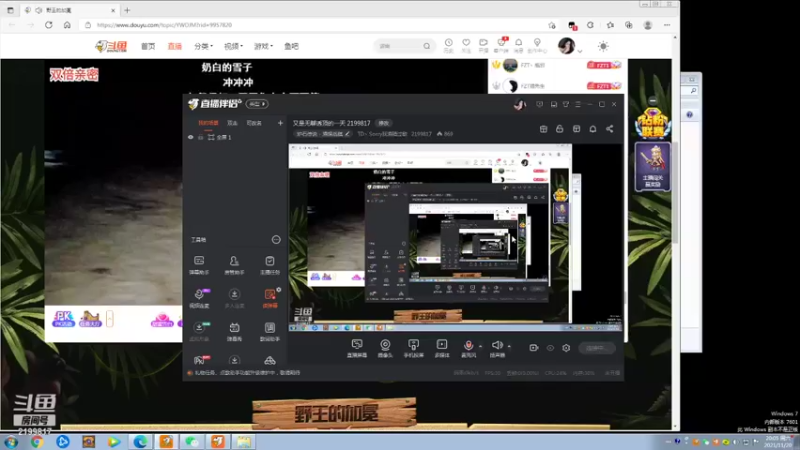The height and width of the screenshot is (450, 800).
Task: Open gift box icon in companion header
Action: click(543, 129)
